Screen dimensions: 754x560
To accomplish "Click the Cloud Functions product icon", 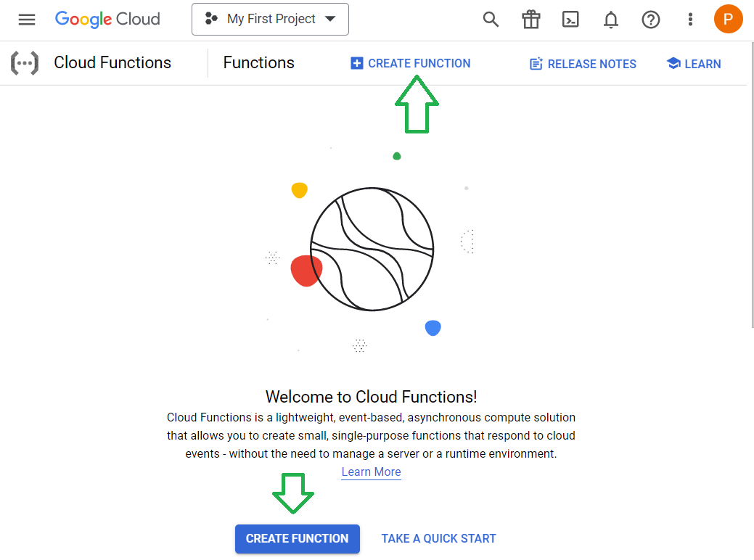I will point(25,63).
